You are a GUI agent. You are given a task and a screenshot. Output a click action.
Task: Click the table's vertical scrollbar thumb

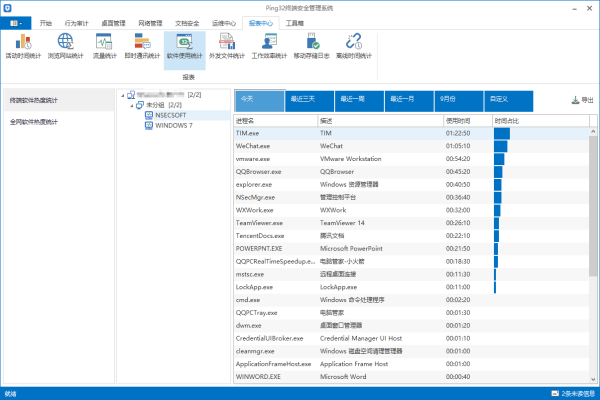(x=593, y=206)
